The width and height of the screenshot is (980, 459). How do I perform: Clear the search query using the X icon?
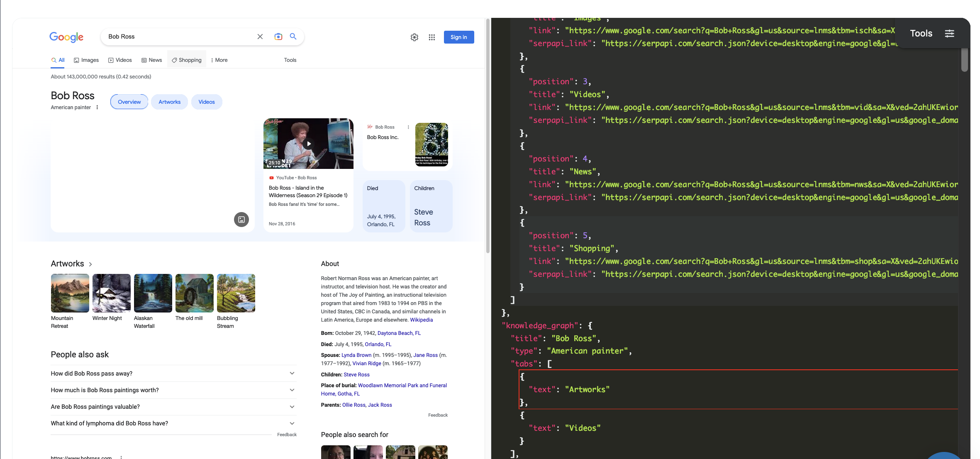pyautogui.click(x=260, y=37)
